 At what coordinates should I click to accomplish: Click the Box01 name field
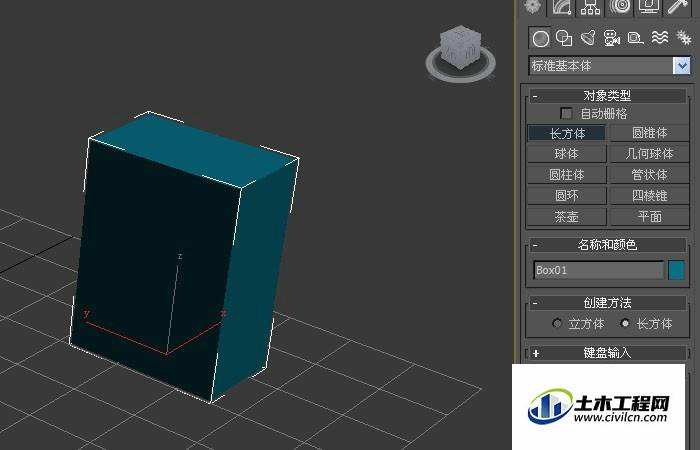tap(599, 270)
